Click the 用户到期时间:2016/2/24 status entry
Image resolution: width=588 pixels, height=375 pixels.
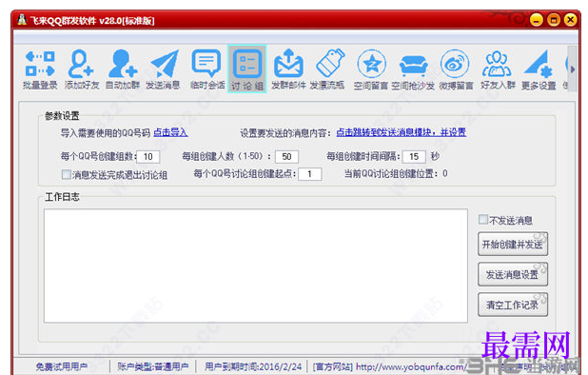click(x=253, y=366)
